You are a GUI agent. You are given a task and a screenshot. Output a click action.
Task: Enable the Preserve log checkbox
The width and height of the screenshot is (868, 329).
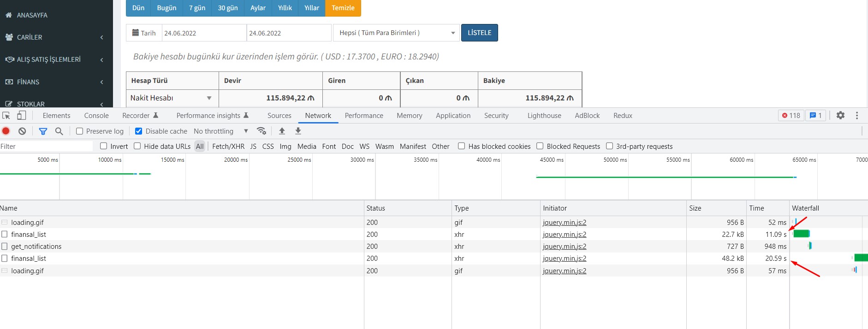click(80, 131)
